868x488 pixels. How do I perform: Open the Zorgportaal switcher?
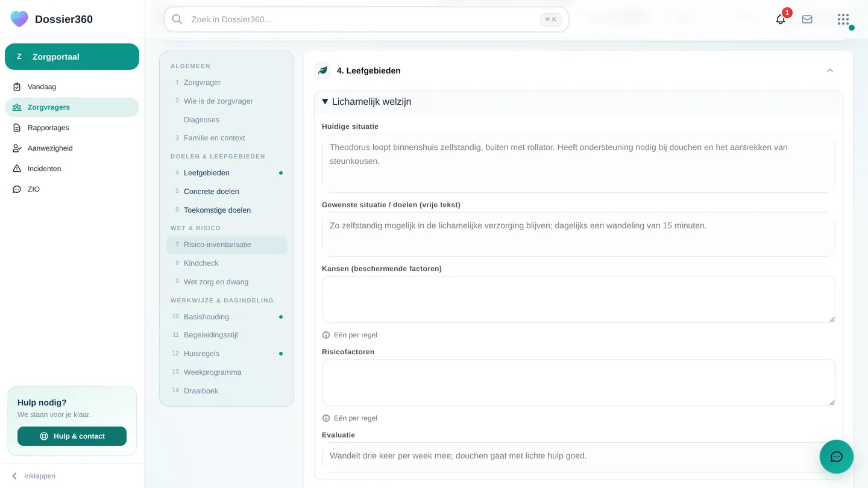pyautogui.click(x=72, y=57)
